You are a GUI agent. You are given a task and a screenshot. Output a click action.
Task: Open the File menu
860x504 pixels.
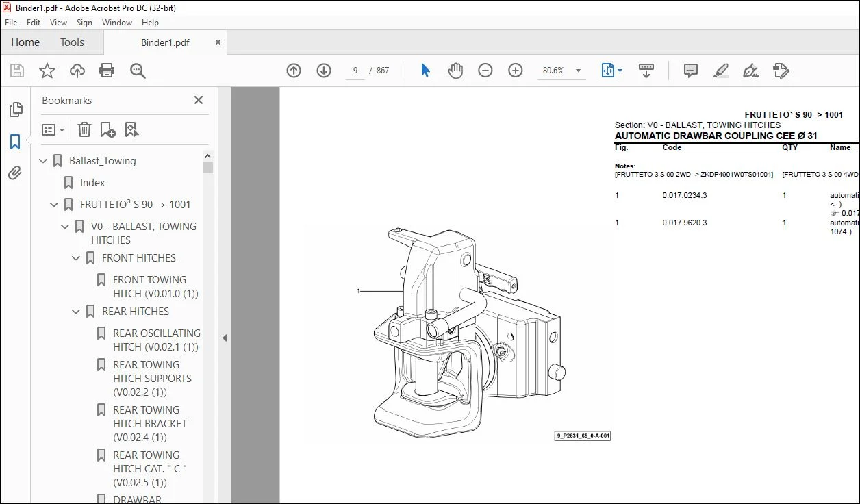pos(11,23)
